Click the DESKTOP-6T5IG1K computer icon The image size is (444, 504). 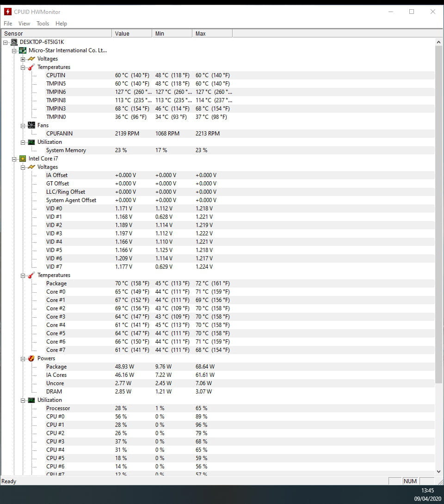[x=14, y=42]
